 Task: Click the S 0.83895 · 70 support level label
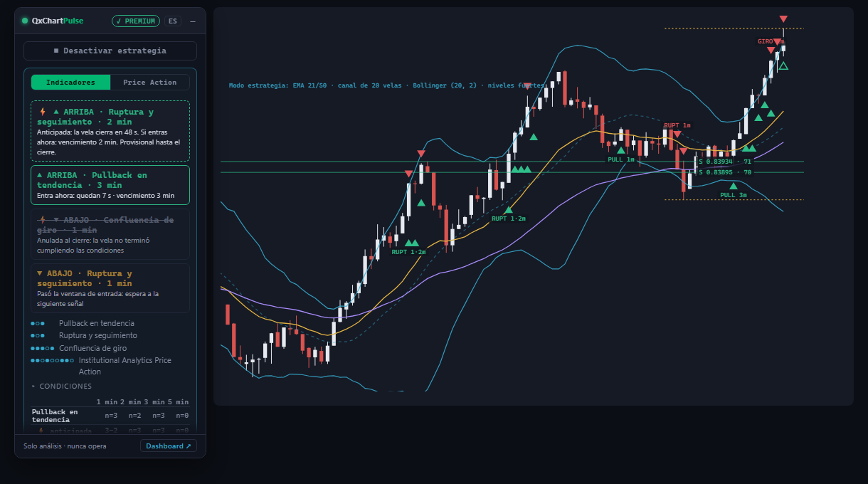tap(724, 172)
